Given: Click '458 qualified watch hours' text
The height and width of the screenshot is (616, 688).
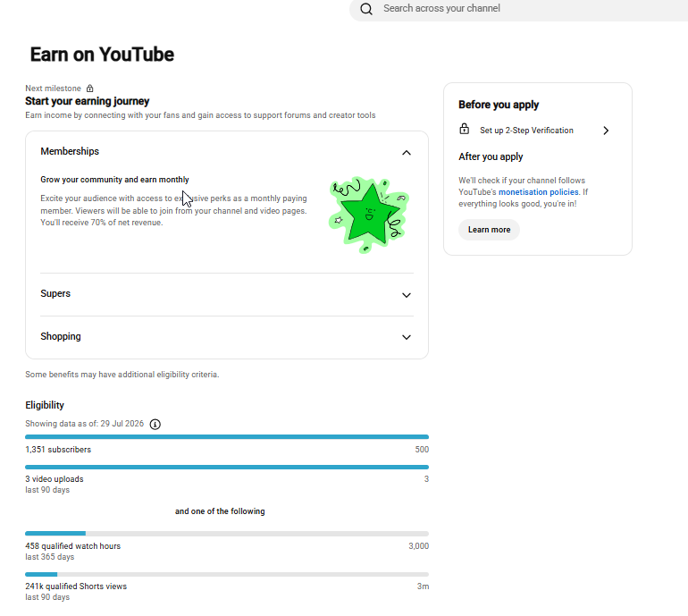Looking at the screenshot, I should tap(73, 546).
